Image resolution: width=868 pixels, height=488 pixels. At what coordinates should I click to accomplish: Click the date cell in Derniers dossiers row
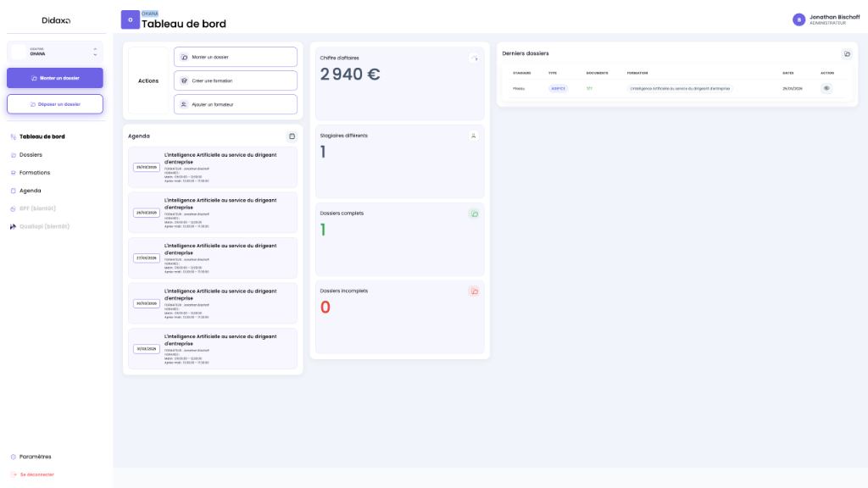(x=793, y=88)
